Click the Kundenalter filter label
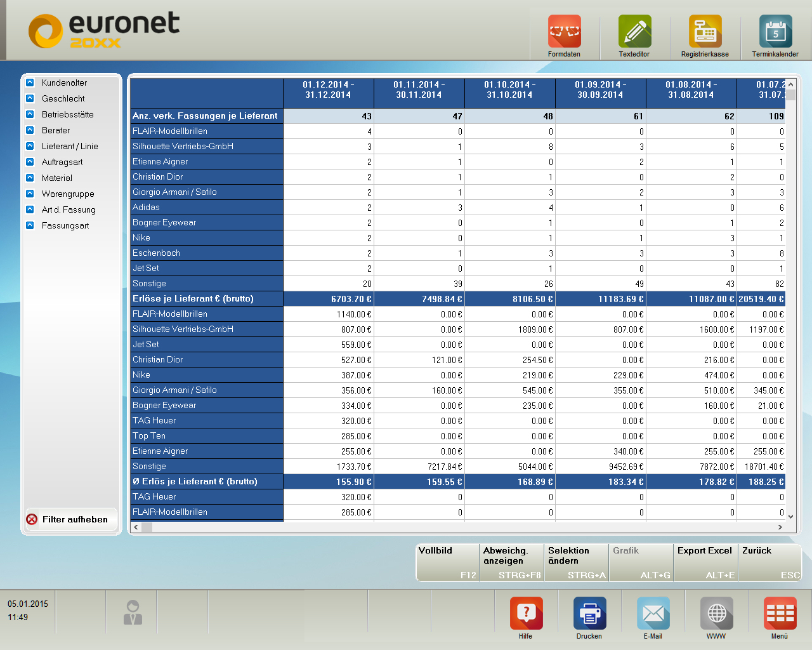812x650 pixels. click(64, 83)
